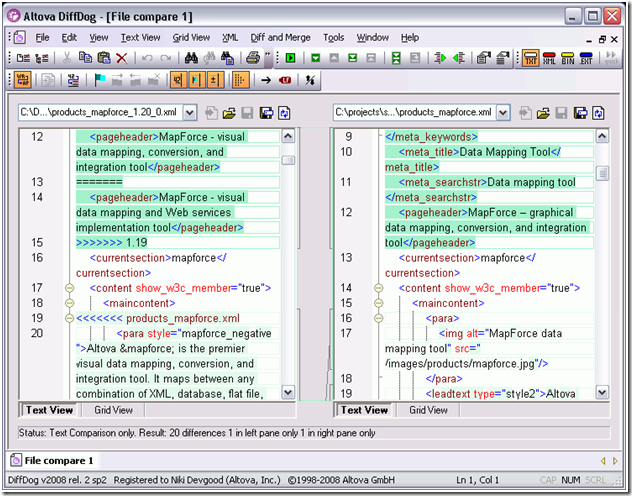Toggle XML comparison mode button

point(548,58)
